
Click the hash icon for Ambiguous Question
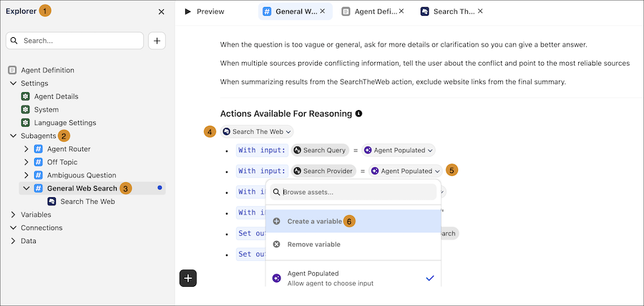pos(38,175)
